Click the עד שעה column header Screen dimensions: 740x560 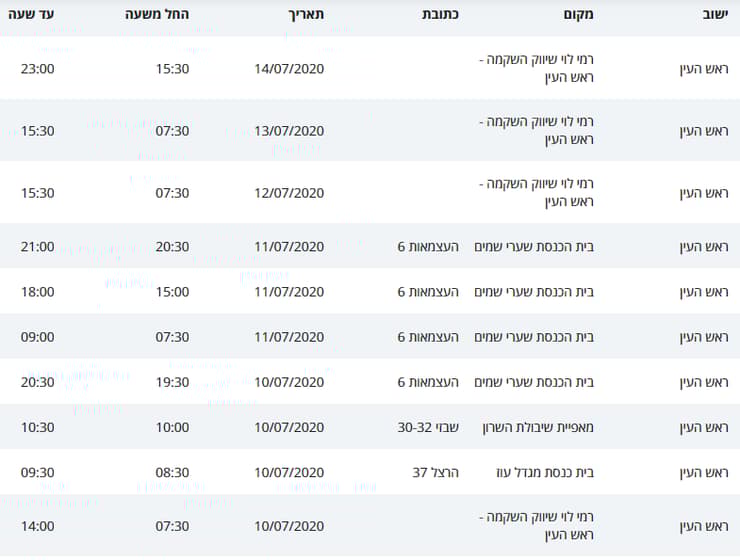tap(31, 14)
